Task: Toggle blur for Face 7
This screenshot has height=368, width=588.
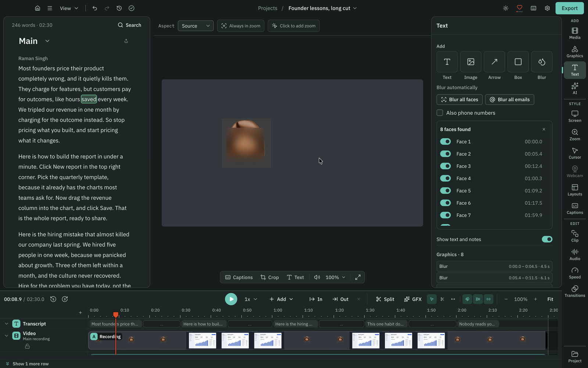Action: (445, 215)
